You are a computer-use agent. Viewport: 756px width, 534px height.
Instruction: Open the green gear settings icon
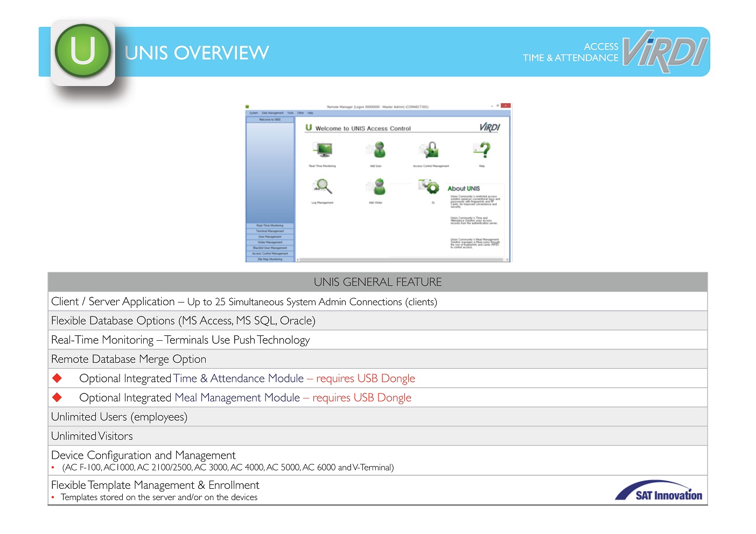coord(429,186)
